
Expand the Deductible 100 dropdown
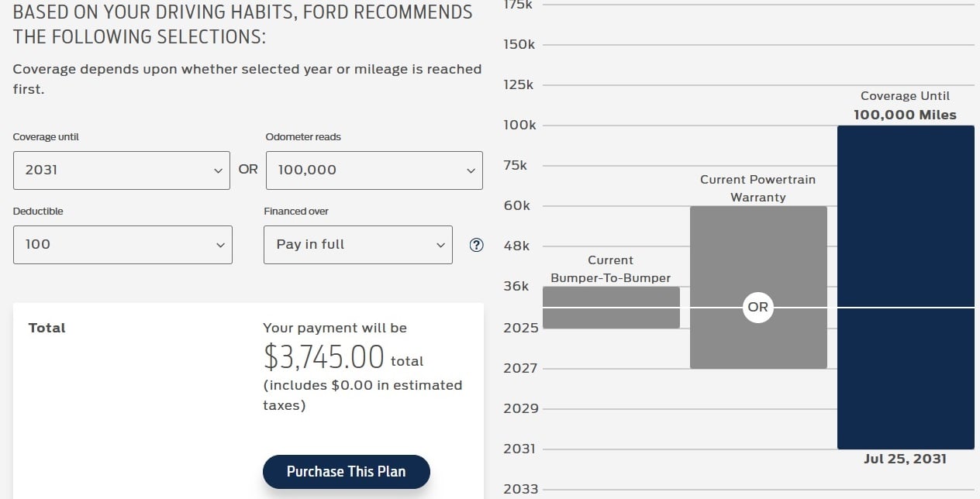click(x=122, y=245)
